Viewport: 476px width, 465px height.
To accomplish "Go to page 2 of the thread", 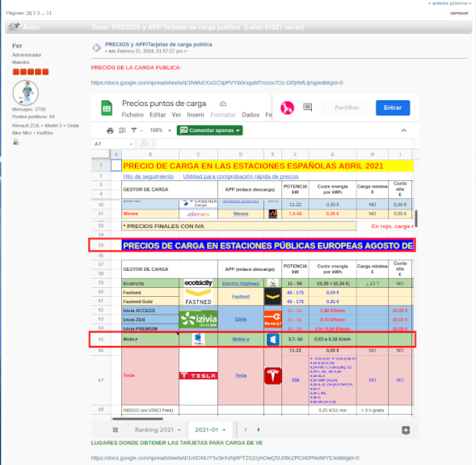I will [34, 13].
